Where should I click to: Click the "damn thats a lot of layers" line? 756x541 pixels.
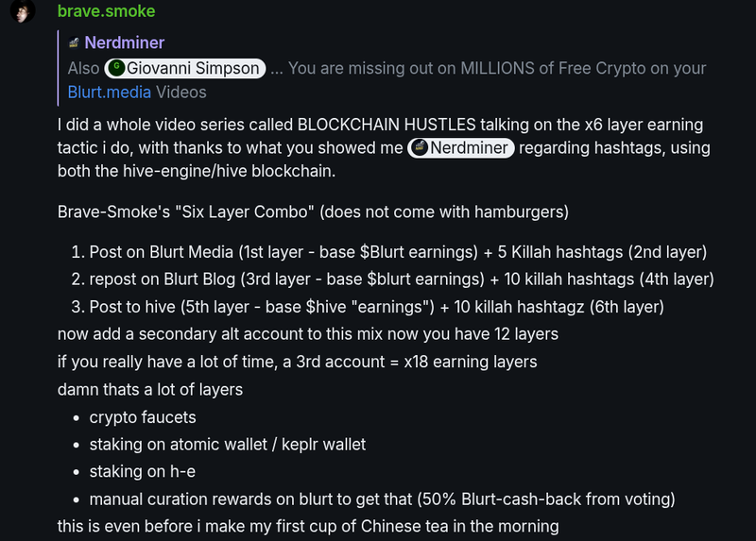click(x=149, y=389)
